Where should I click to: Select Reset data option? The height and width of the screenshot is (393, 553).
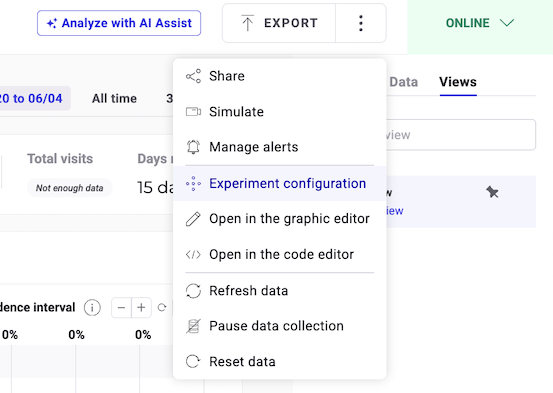pyautogui.click(x=280, y=362)
